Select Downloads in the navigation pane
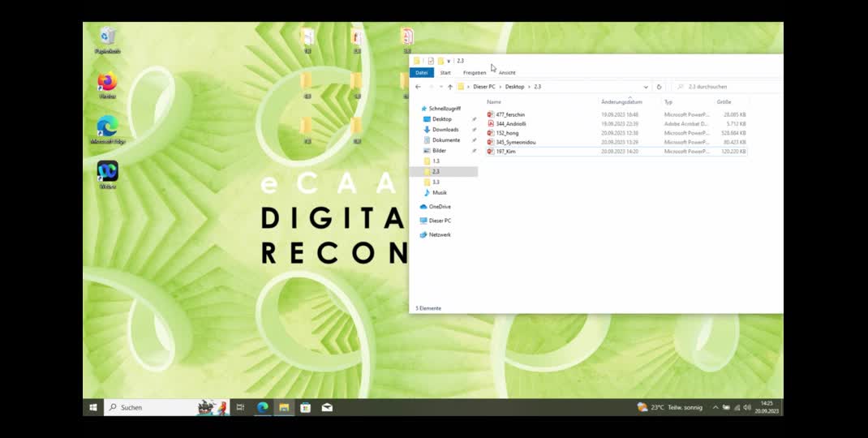 pos(445,130)
